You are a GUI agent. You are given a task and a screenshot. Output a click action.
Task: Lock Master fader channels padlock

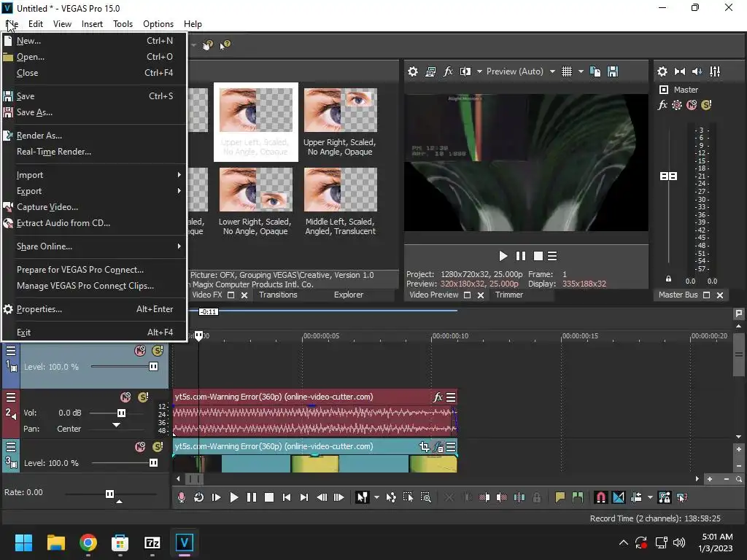point(668,279)
